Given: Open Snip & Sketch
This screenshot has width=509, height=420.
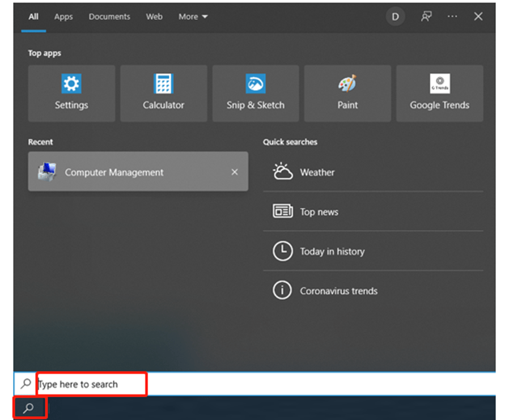Looking at the screenshot, I should (x=255, y=93).
